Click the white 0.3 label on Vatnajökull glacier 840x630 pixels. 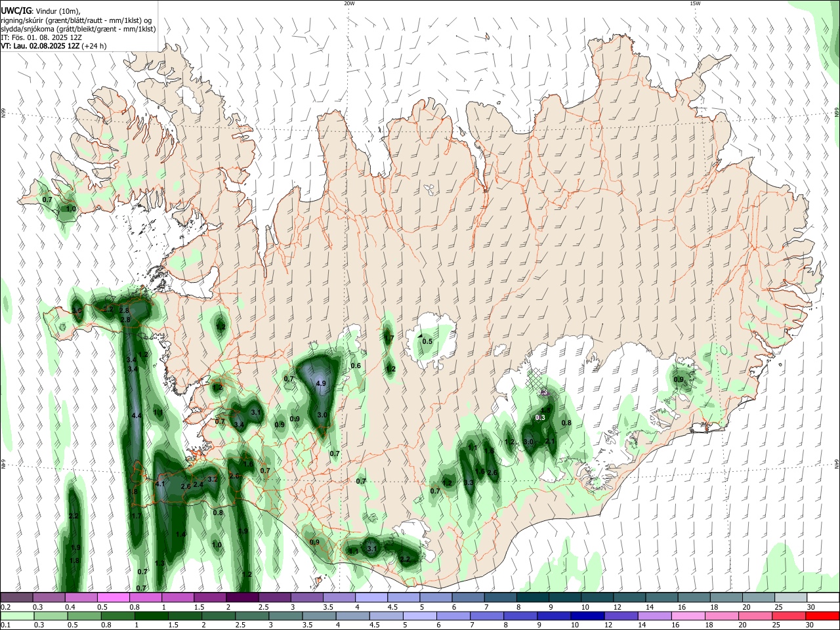(x=540, y=417)
